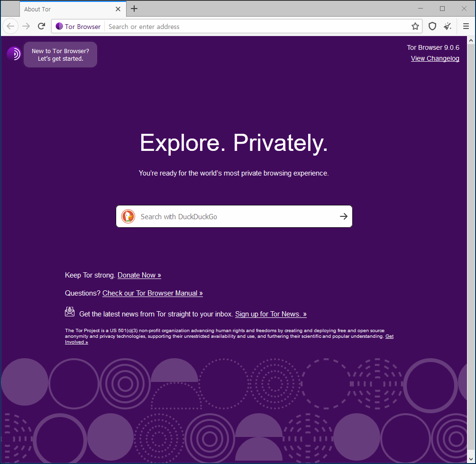Go forward with the forward arrow button
Viewport: 476px width, 464px height.
tap(26, 27)
